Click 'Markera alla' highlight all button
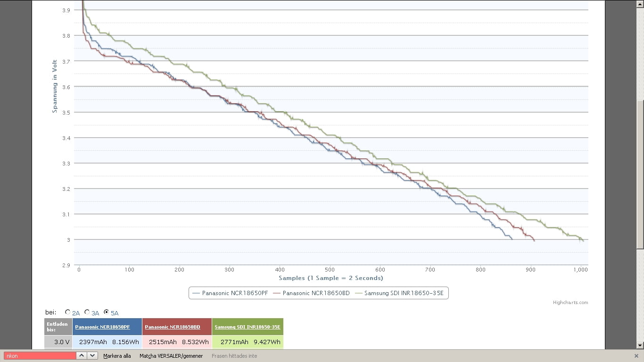644x362 pixels. tap(117, 356)
